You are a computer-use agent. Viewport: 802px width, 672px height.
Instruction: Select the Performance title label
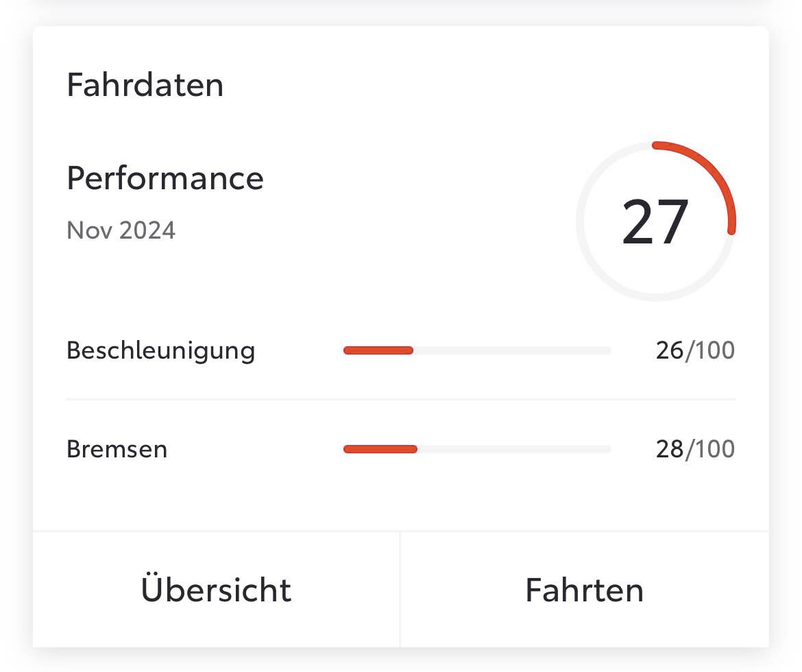pyautogui.click(x=165, y=178)
